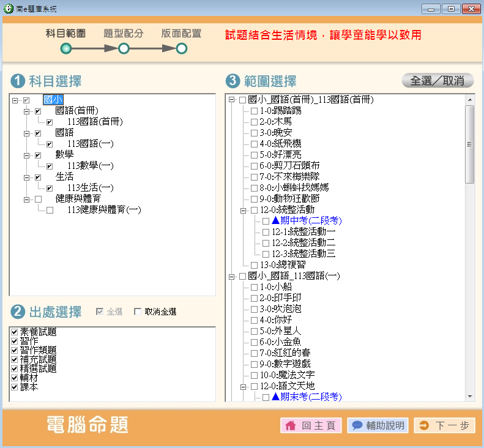Select 113生活(一) in subject tree
This screenshot has width=484, height=448.
tap(91, 188)
